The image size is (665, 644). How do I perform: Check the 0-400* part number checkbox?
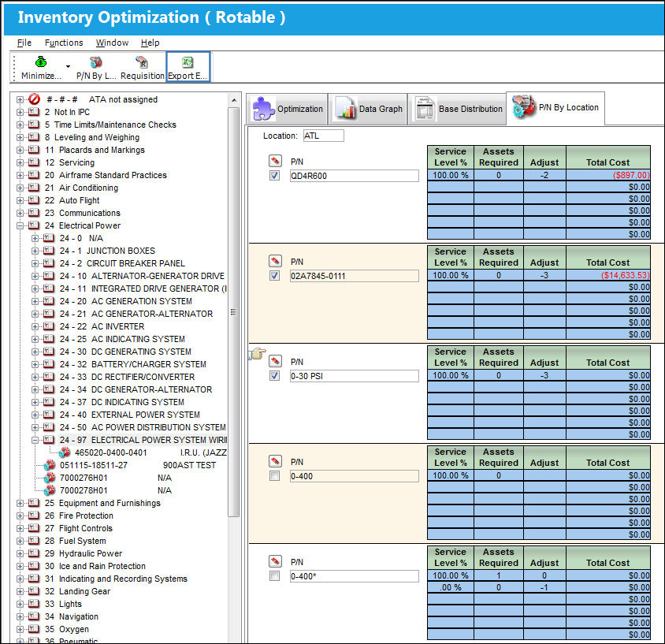[x=275, y=576]
